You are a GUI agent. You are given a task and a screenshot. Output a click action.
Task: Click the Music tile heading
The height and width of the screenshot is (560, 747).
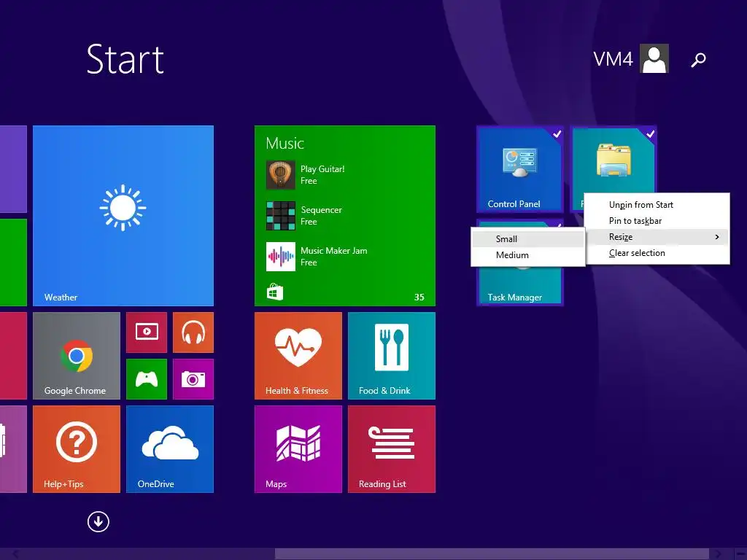tap(285, 144)
